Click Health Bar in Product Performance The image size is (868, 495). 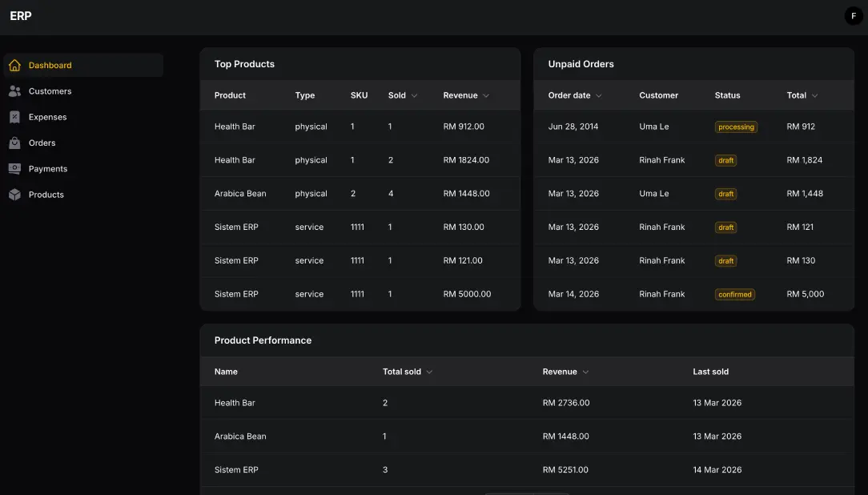[235, 403]
